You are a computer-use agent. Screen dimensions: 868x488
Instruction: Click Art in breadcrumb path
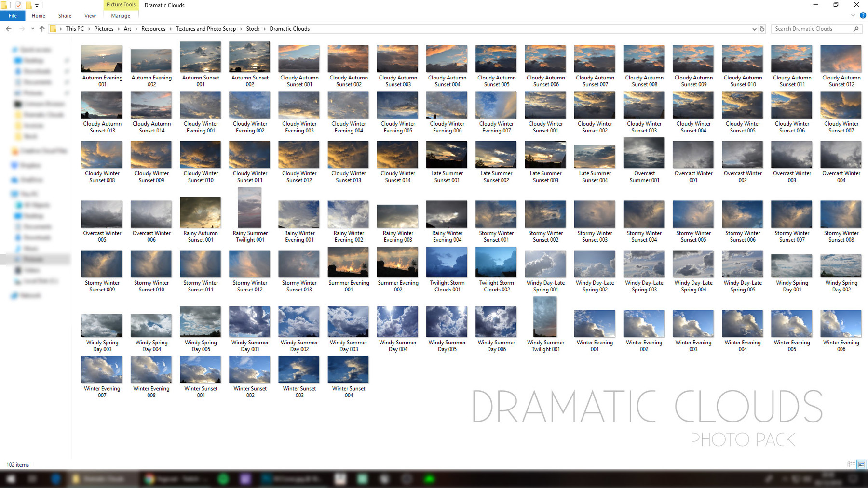tap(127, 29)
